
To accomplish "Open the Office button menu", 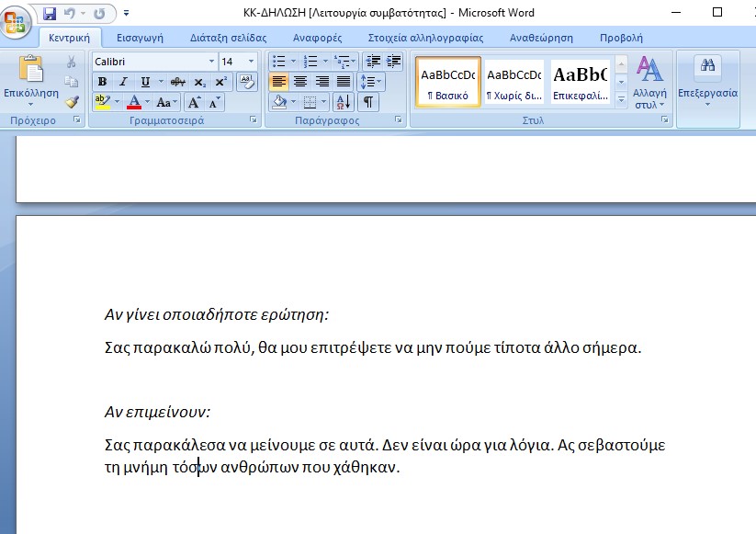I will click(x=17, y=18).
